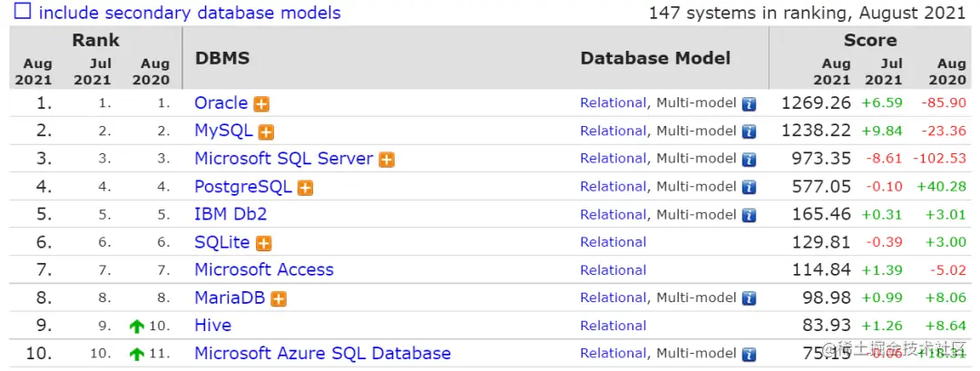The height and width of the screenshot is (371, 980).
Task: Click the orange plus icon next to SQLite
Action: pos(264,244)
